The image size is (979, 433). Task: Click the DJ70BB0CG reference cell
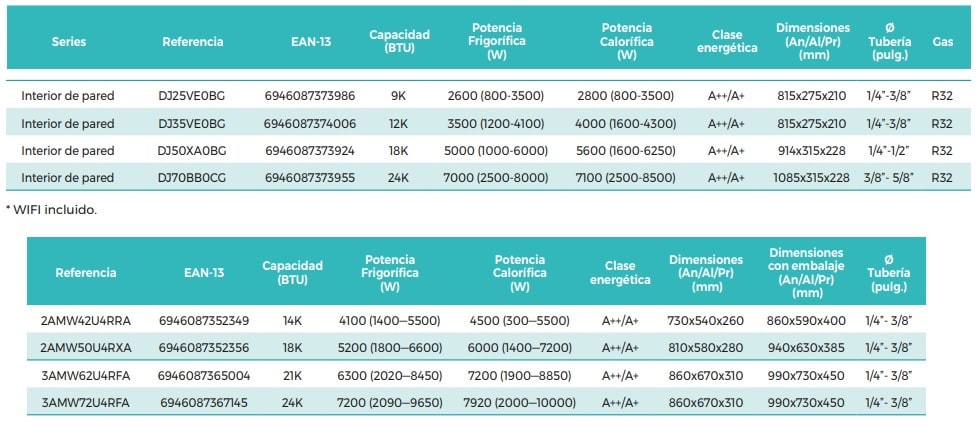pyautogui.click(x=192, y=177)
